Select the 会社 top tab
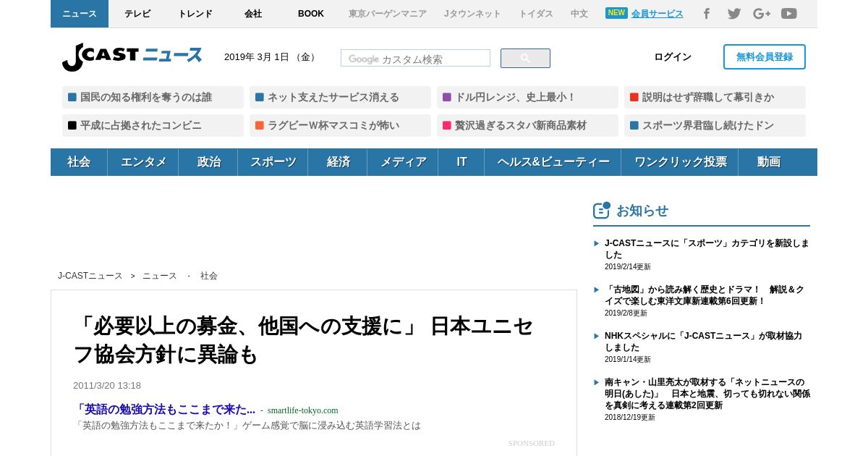Screen dimensions: 868x456 coord(253,14)
